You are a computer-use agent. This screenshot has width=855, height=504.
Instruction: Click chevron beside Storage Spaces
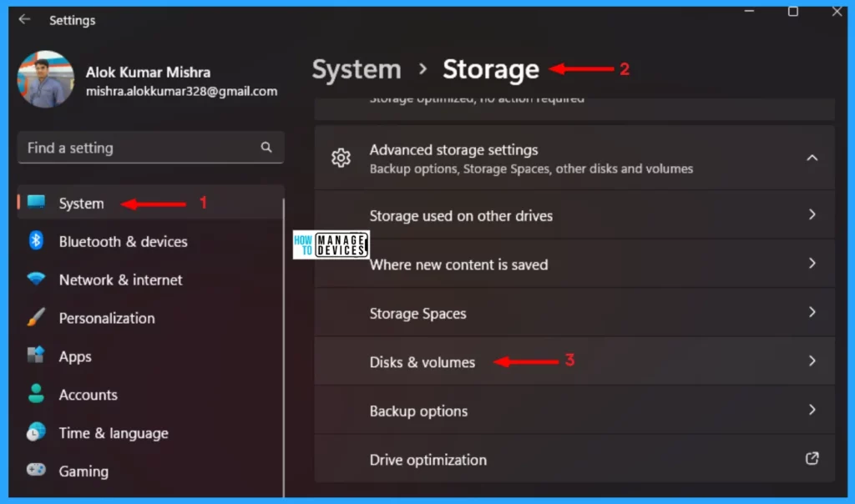point(812,312)
